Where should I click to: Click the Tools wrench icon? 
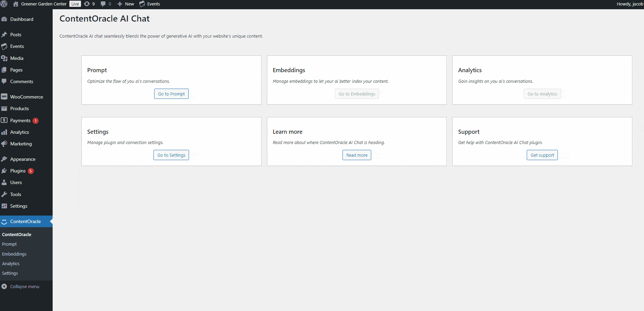[4, 194]
